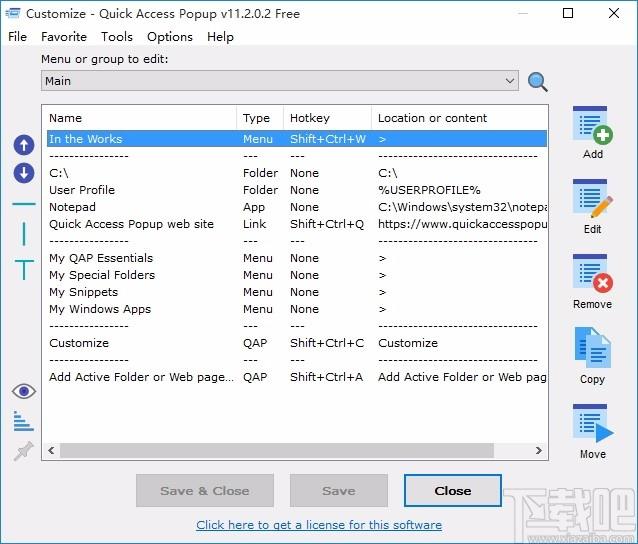Screen dimensions: 638x544
Task: Select Quick Access Popup web site row
Action: pos(297,224)
